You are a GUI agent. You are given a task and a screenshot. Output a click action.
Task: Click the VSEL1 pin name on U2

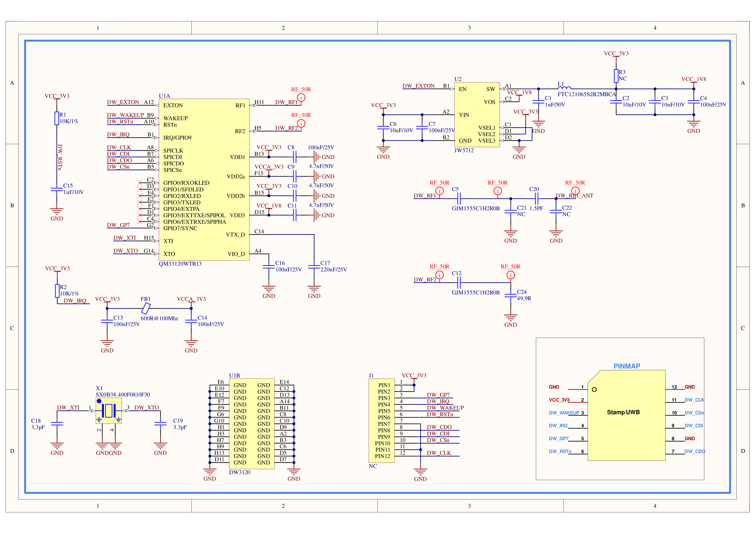pos(487,128)
